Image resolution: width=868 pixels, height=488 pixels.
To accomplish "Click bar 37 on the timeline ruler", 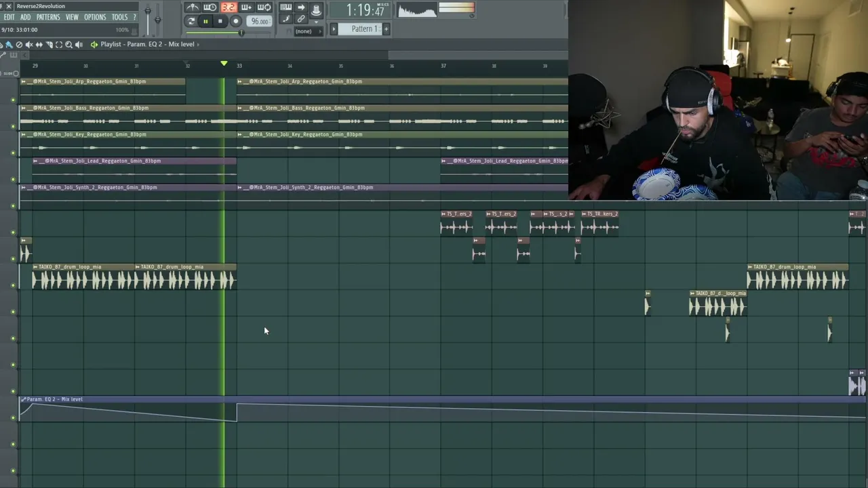I will coord(443,66).
